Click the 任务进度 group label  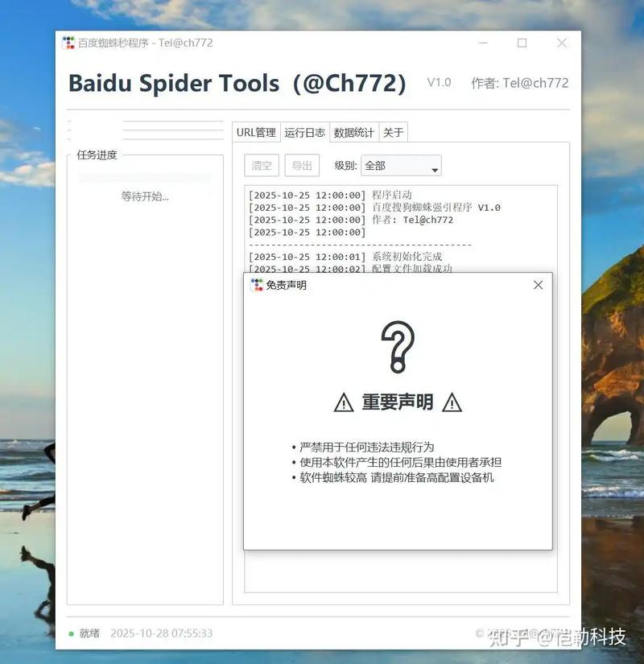click(97, 155)
